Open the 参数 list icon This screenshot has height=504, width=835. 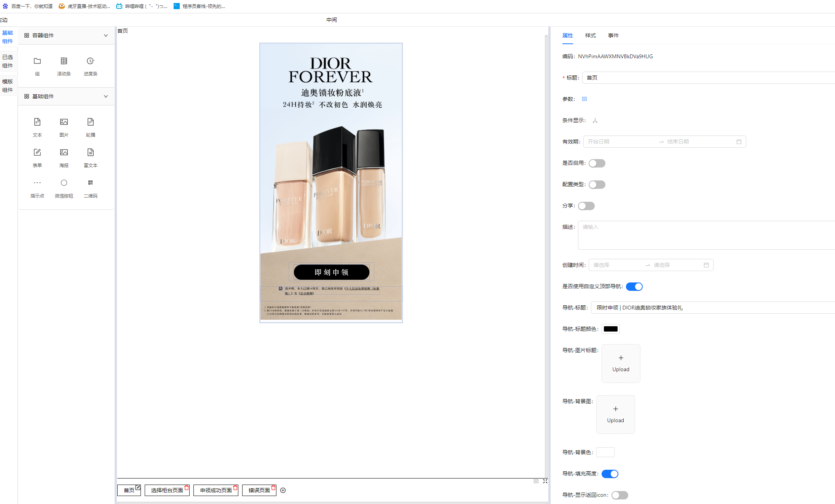tap(584, 99)
